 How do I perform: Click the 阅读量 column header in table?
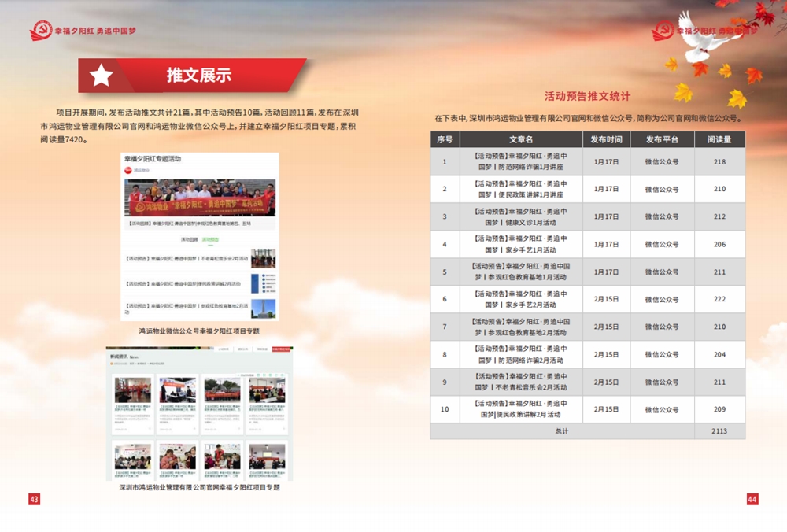click(x=719, y=139)
